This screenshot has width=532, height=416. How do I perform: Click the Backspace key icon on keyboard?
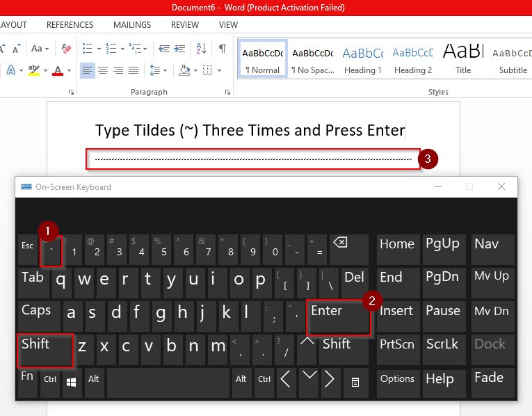(348, 250)
